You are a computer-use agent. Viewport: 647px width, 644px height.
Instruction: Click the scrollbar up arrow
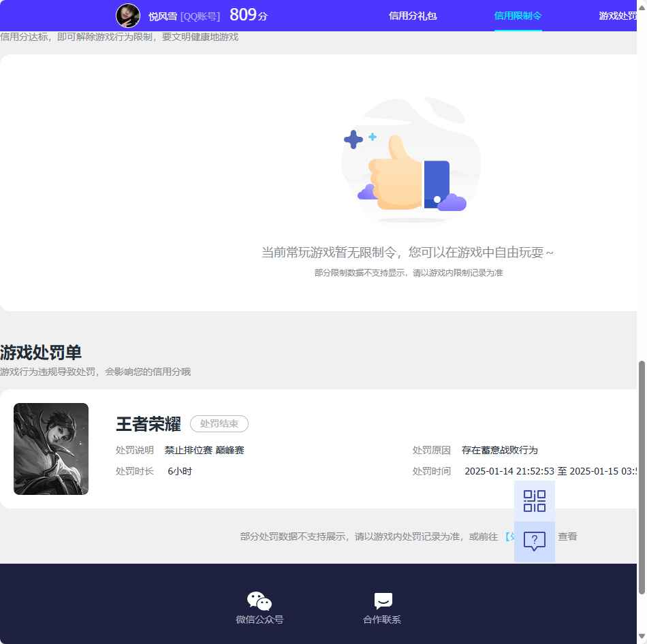click(642, 7)
